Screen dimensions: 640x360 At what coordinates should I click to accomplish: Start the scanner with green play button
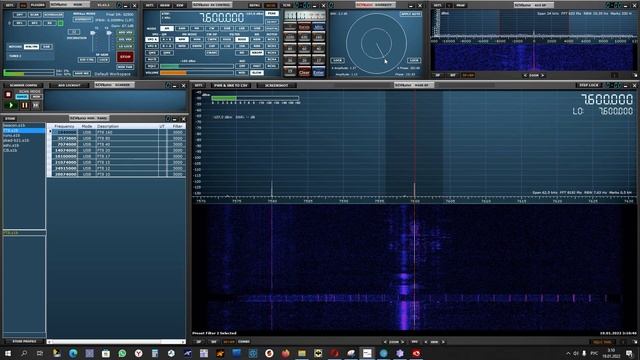tap(11, 105)
